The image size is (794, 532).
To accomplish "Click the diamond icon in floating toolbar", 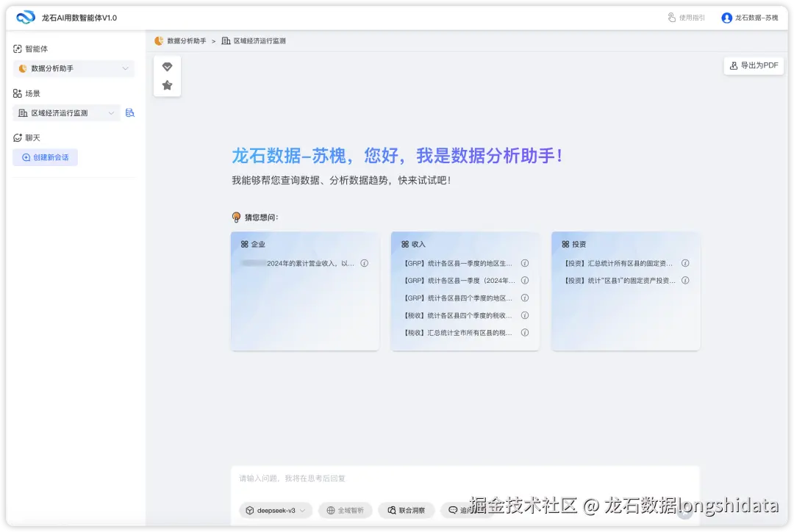I will 167,67.
